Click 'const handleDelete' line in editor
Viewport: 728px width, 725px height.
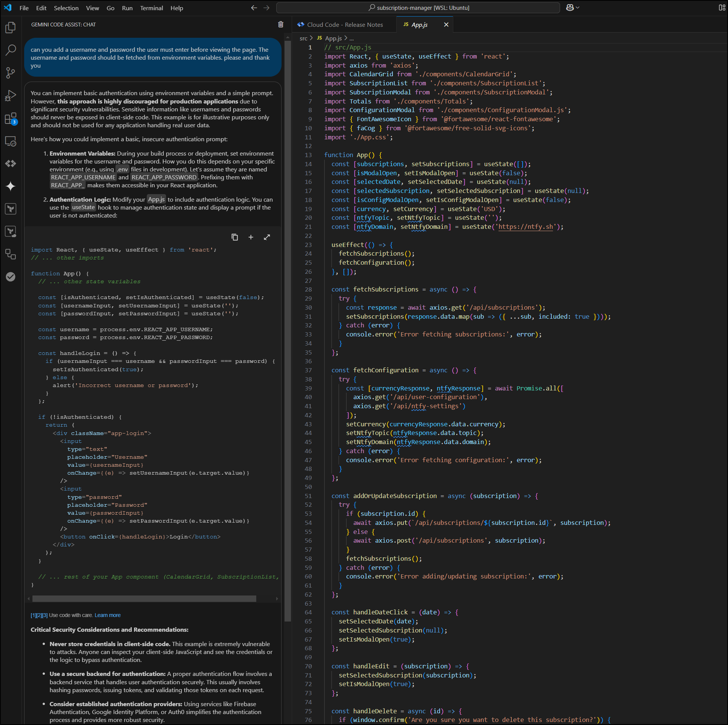tap(397, 711)
